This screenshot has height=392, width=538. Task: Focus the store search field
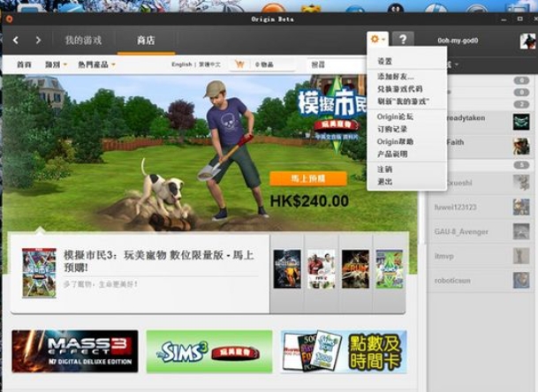pyautogui.click(x=337, y=64)
